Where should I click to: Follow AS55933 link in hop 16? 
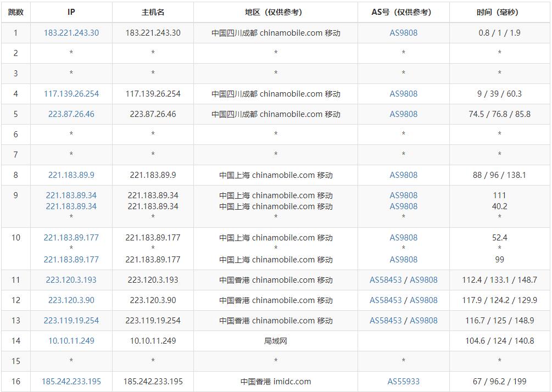pos(404,382)
